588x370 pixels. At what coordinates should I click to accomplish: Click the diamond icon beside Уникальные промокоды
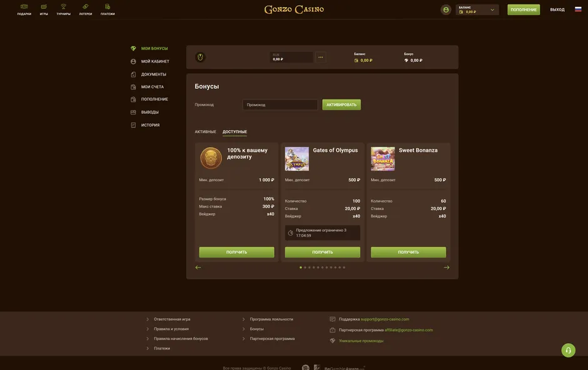[332, 341]
